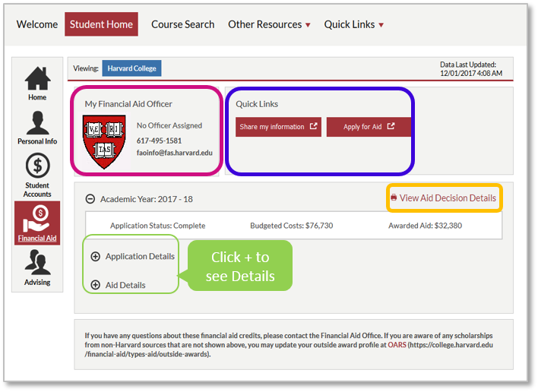Screen dimensions: 538x392
Task: Open the Home sidebar house icon
Action: 37,78
